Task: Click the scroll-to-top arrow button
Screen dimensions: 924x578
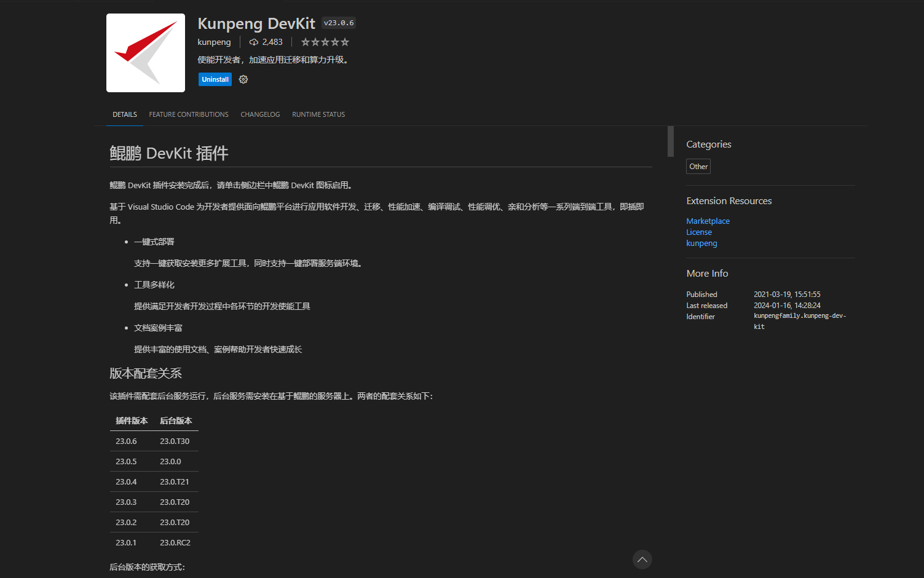Action: [x=642, y=560]
